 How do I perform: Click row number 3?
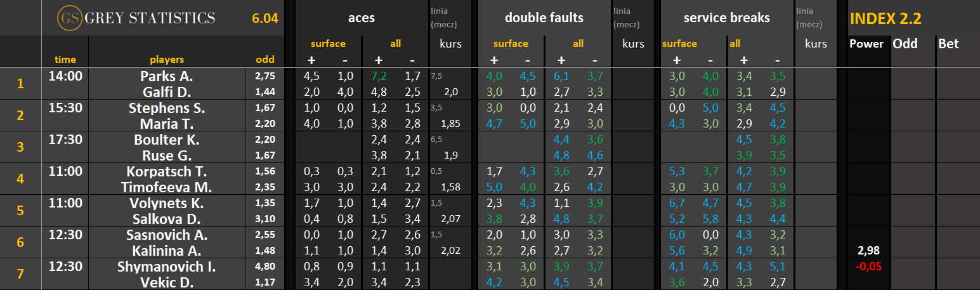tap(20, 147)
